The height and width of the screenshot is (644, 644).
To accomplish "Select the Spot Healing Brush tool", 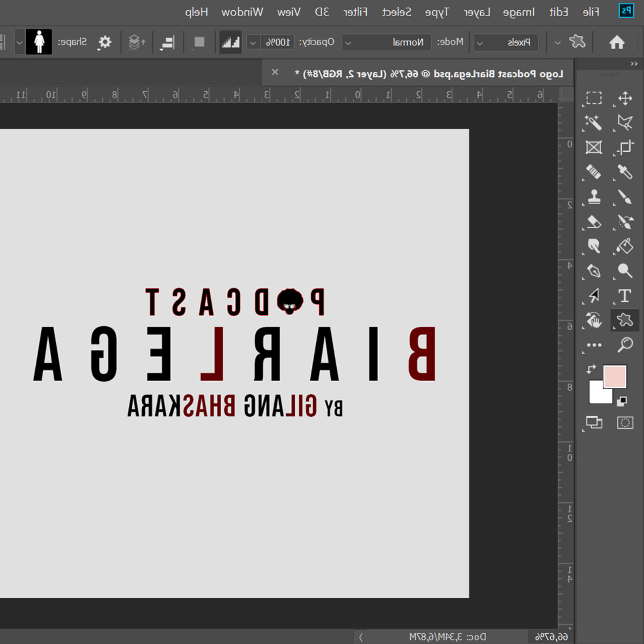I will click(x=594, y=172).
